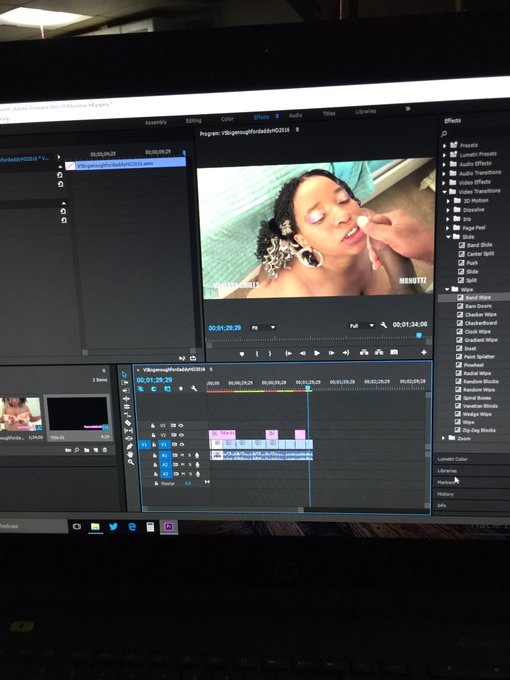Click Go to In point button
This screenshot has height=680, width=510.
(288, 353)
